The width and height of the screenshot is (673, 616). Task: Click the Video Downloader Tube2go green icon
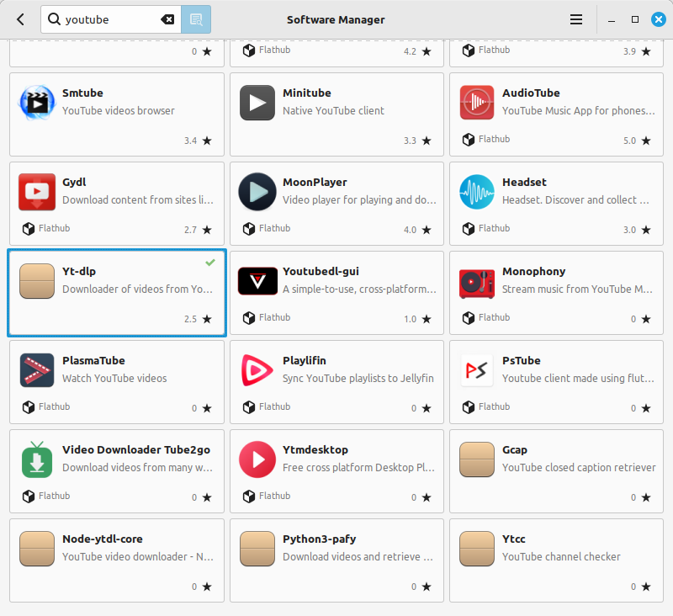37,459
